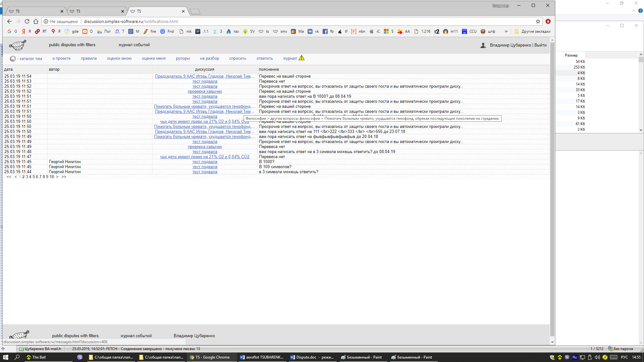The image size is (644, 362).
Task: Expand hidden bookmarks chevron
Action: tap(506, 31)
